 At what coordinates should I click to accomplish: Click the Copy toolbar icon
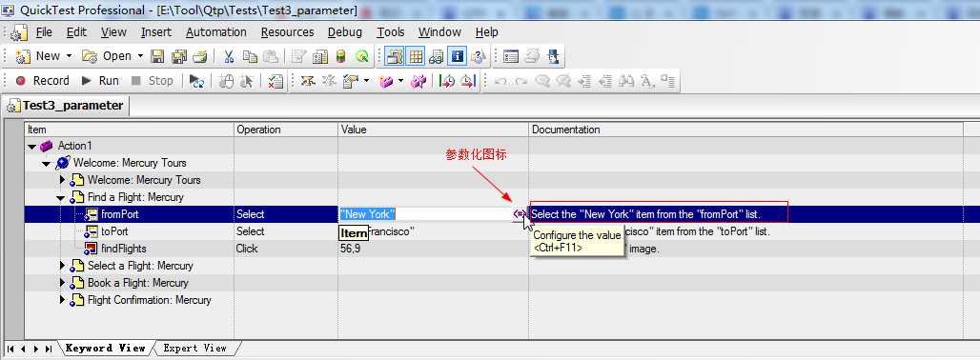250,57
